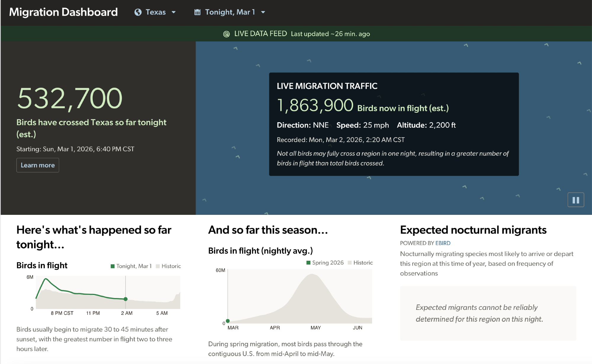Open the EBIRD link

tap(443, 243)
